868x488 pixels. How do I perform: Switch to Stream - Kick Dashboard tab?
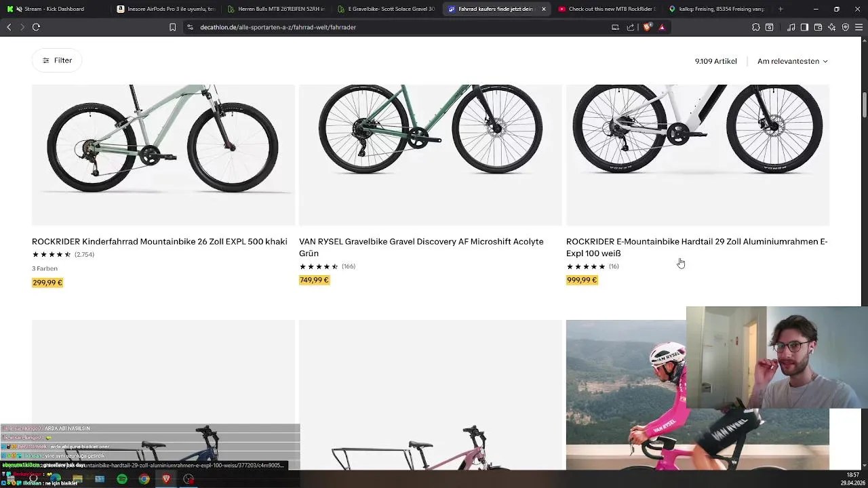coord(54,9)
